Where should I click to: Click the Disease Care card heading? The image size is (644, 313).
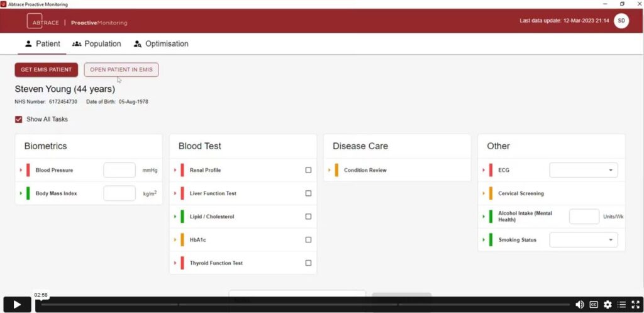[x=360, y=146]
